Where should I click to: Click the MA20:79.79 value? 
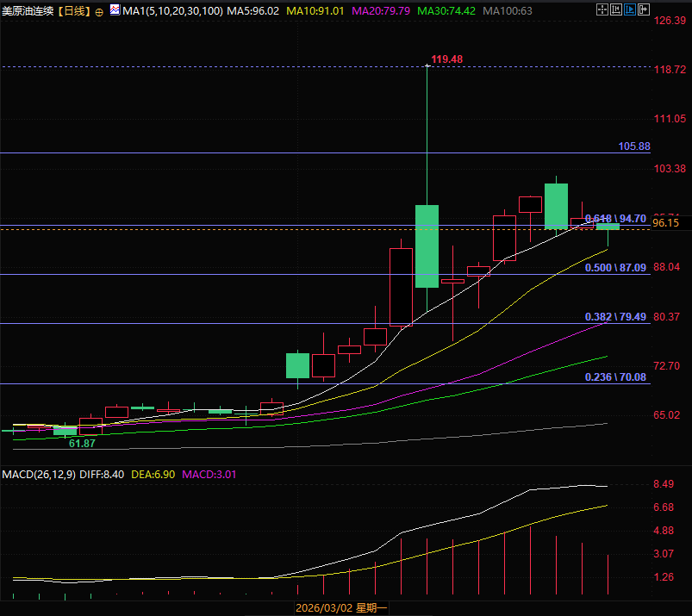point(381,11)
